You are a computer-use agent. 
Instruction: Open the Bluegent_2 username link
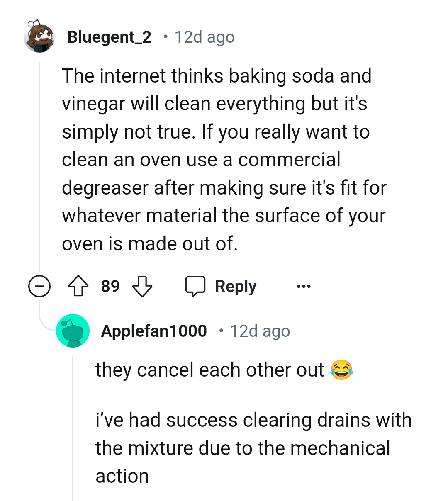(110, 37)
